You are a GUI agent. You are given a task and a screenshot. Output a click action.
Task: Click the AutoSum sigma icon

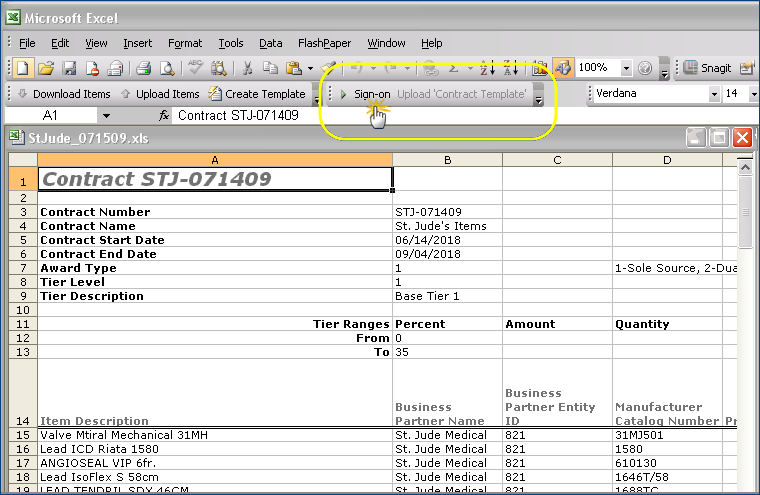click(454, 68)
